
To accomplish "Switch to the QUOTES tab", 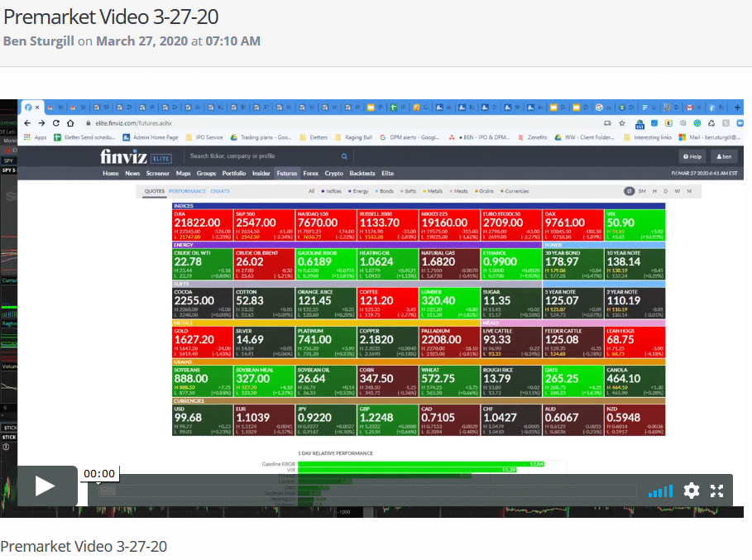I will point(155,191).
